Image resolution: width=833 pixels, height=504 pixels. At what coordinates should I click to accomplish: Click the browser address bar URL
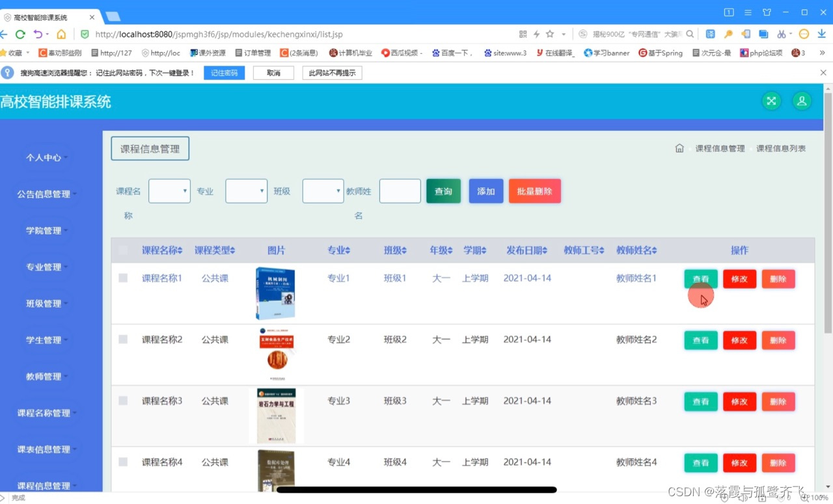(x=219, y=34)
